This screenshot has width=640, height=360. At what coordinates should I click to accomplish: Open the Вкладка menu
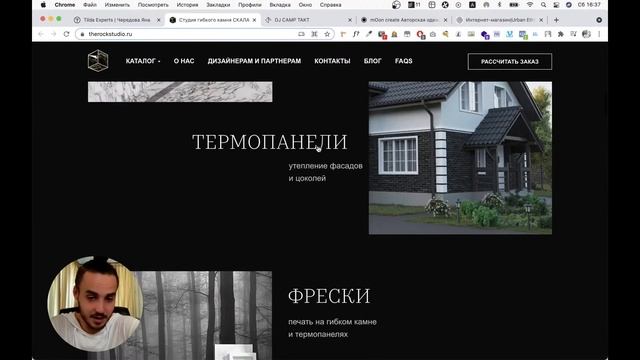[x=280, y=5]
